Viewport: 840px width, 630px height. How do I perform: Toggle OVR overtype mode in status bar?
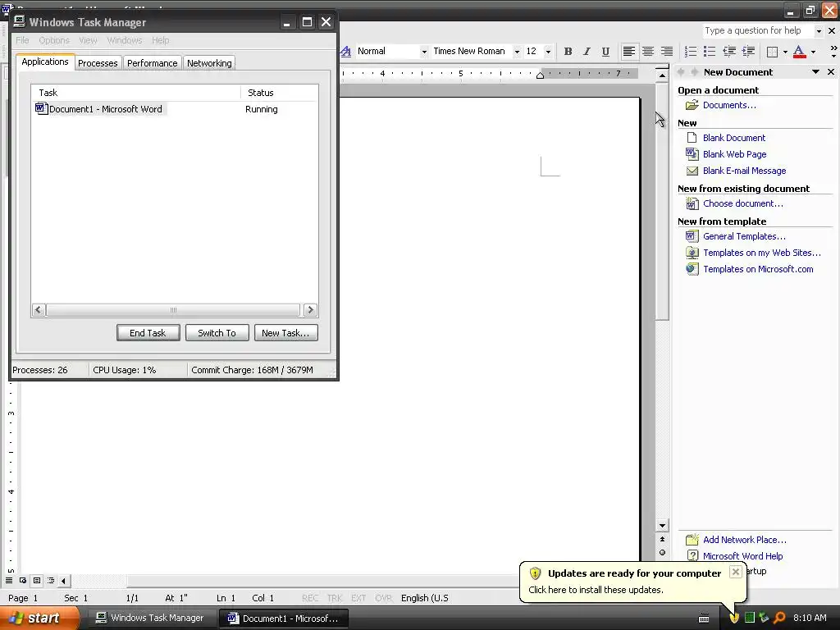pos(384,598)
